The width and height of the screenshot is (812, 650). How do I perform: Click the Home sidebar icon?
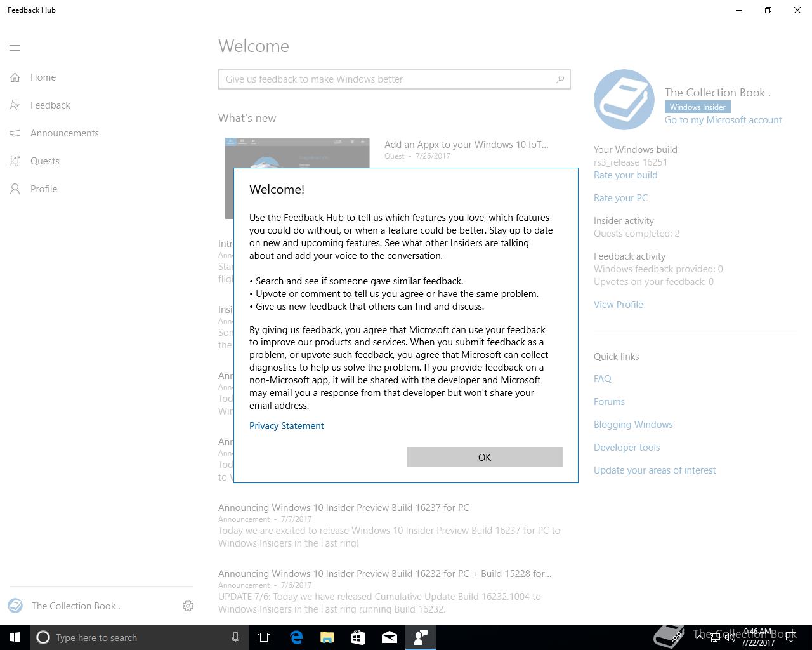pos(15,77)
